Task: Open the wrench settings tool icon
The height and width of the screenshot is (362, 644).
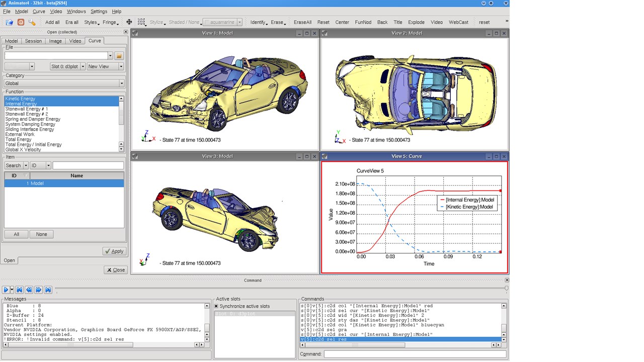Action: tap(32, 22)
